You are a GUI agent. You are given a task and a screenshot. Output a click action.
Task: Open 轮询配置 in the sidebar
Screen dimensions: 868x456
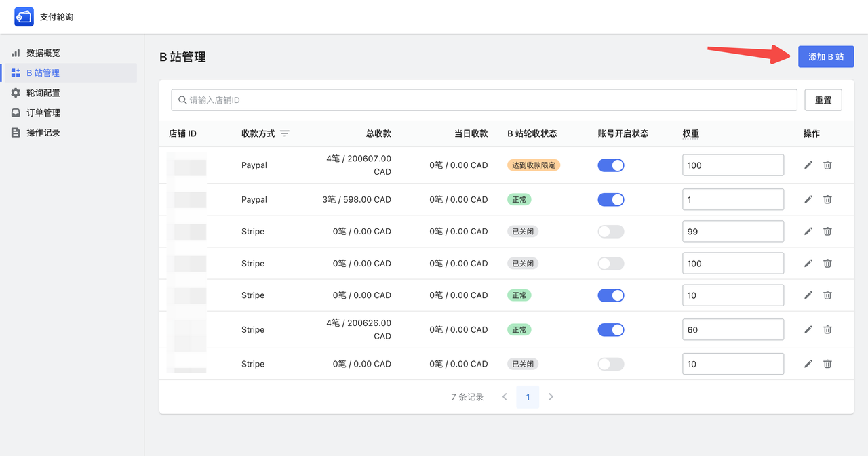pyautogui.click(x=43, y=93)
